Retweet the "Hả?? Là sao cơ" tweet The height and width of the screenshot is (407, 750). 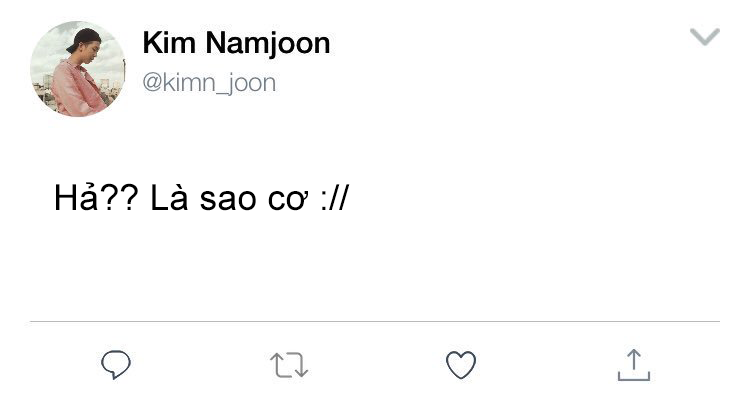289,365
